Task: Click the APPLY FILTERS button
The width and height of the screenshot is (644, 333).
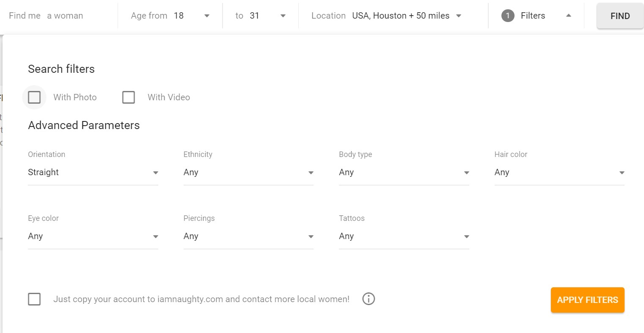Action: pos(587,300)
